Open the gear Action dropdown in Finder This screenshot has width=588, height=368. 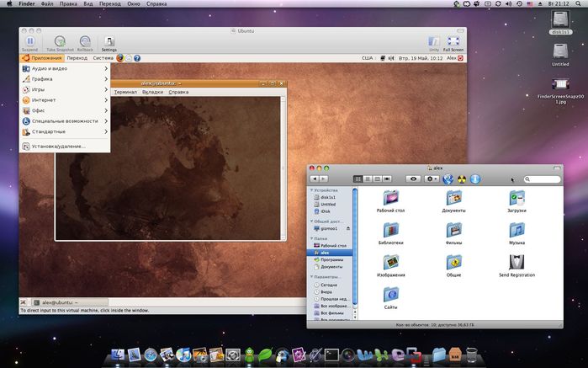[x=432, y=179]
